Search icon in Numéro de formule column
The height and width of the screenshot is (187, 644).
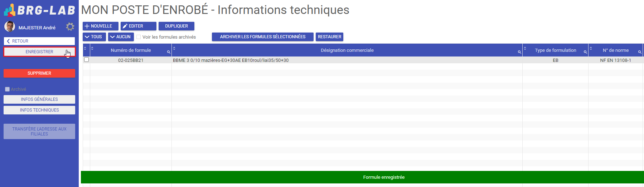(x=169, y=52)
